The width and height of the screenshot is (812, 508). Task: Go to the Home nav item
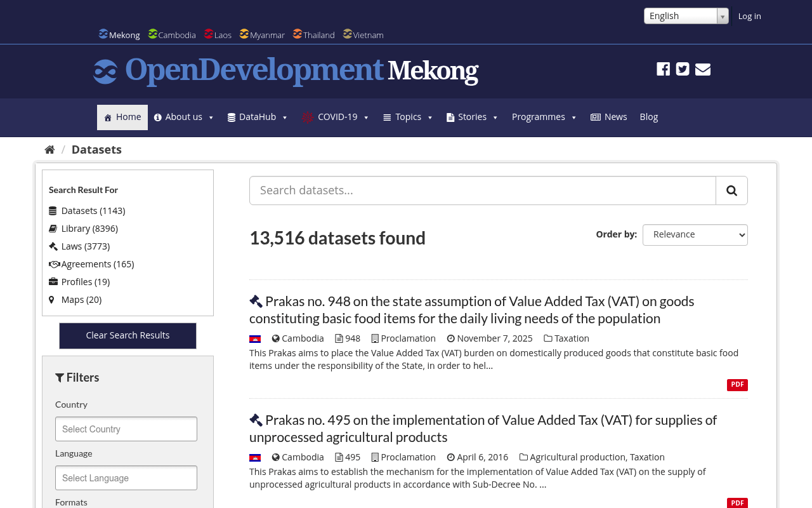[x=122, y=117]
